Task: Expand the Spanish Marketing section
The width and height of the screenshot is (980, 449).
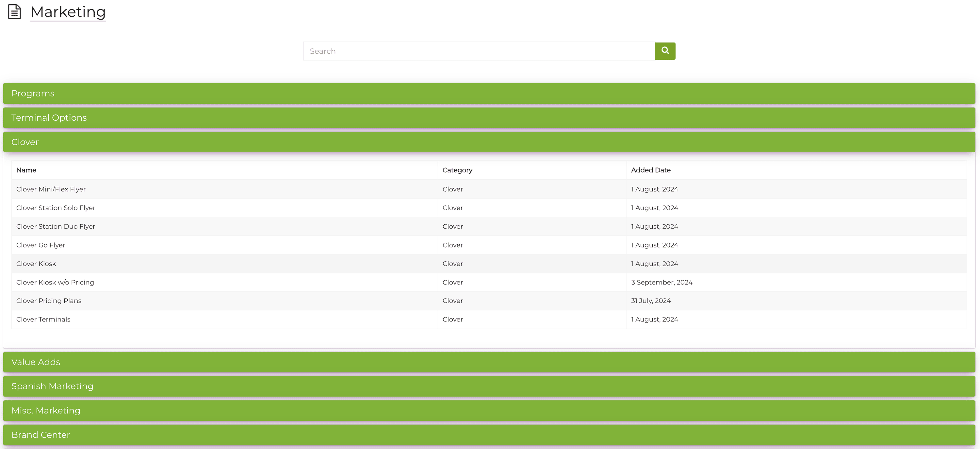Action: click(489, 386)
